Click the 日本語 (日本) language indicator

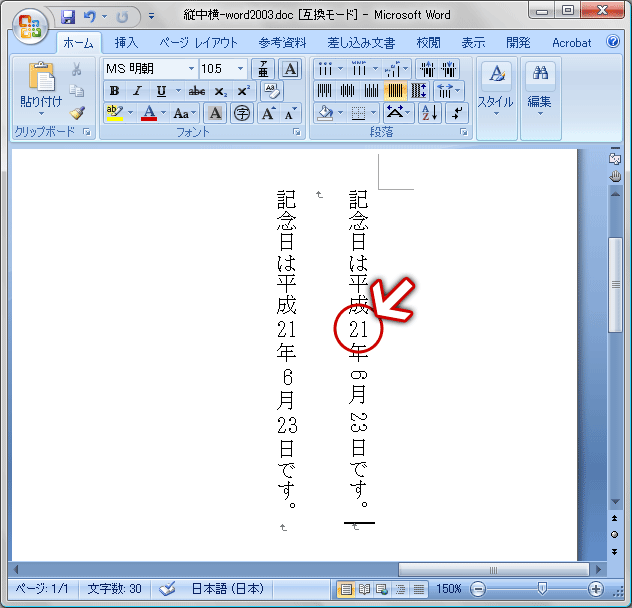[227, 589]
